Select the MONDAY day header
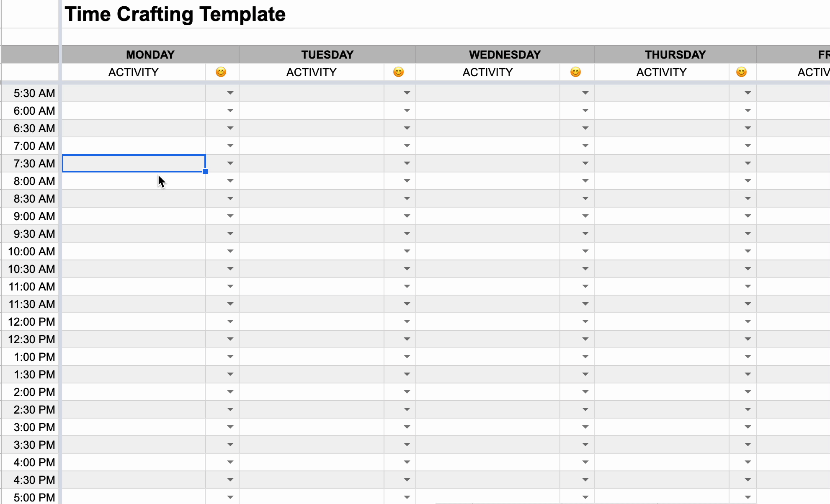 (x=150, y=54)
